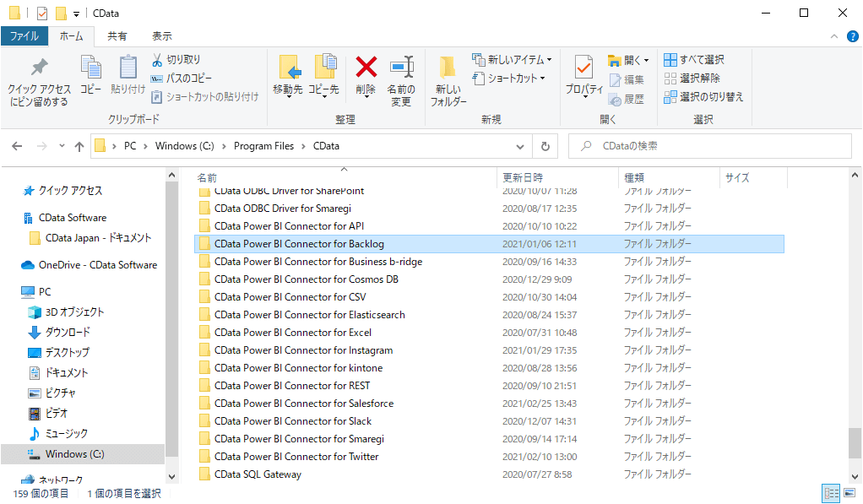This screenshot has width=863, height=504.
Task: Sort by Name (名前) column header
Action: (x=207, y=178)
